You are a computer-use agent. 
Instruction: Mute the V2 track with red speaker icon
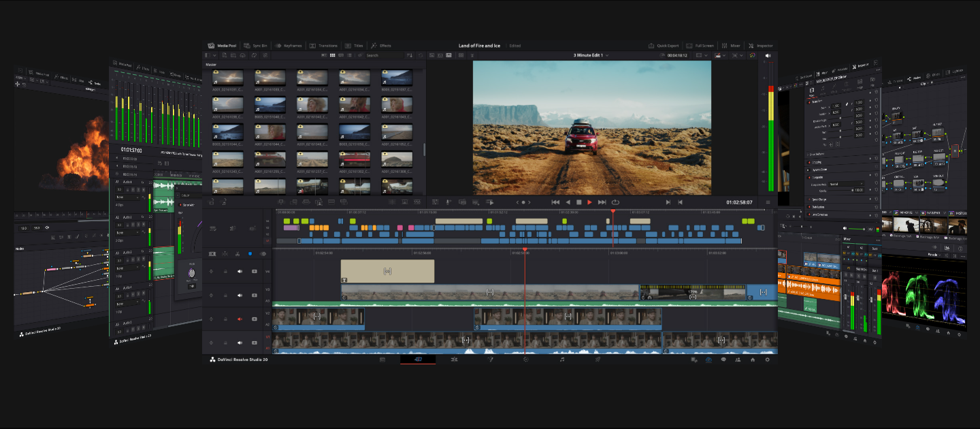coord(240,319)
